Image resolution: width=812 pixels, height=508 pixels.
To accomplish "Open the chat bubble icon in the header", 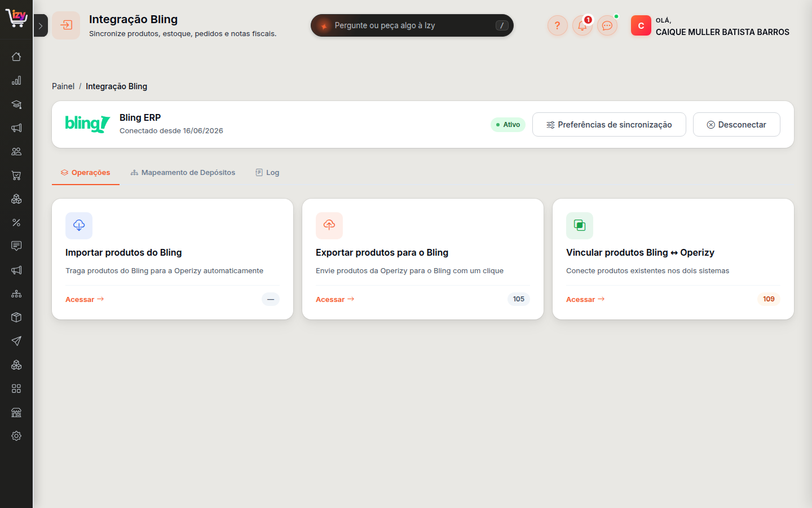I will [x=607, y=25].
